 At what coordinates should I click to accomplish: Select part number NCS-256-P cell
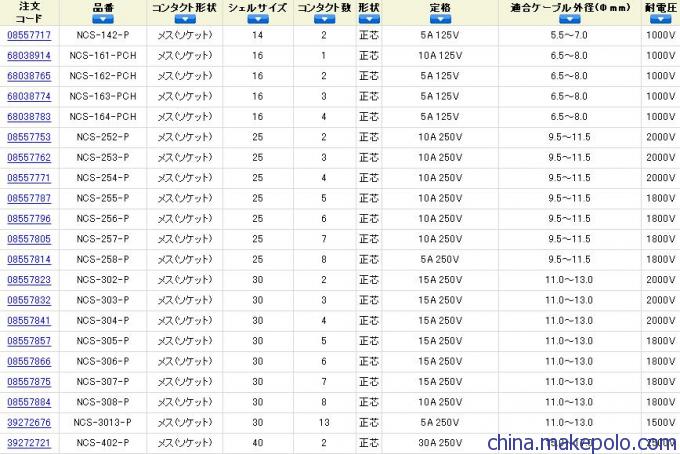pos(103,219)
